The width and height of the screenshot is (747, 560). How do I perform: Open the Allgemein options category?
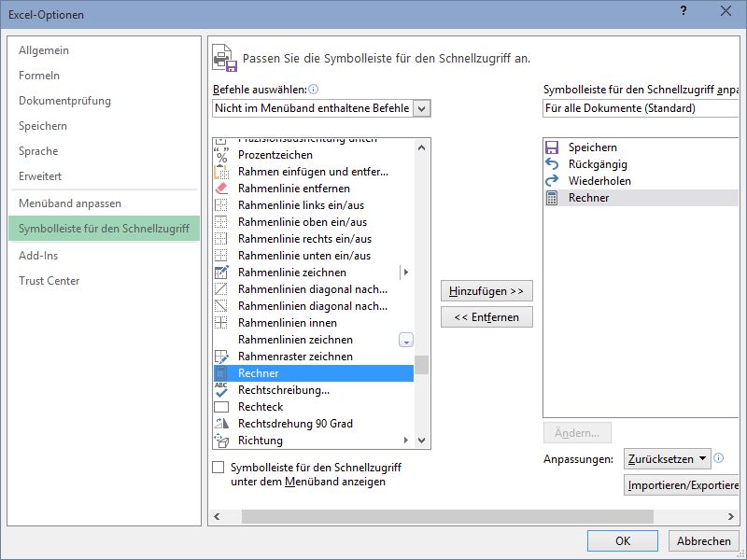pos(44,50)
